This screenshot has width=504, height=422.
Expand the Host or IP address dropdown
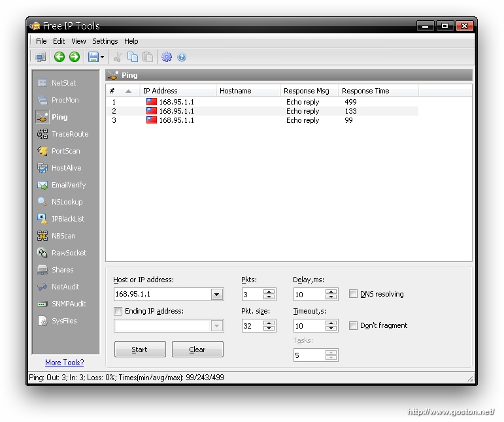217,295
